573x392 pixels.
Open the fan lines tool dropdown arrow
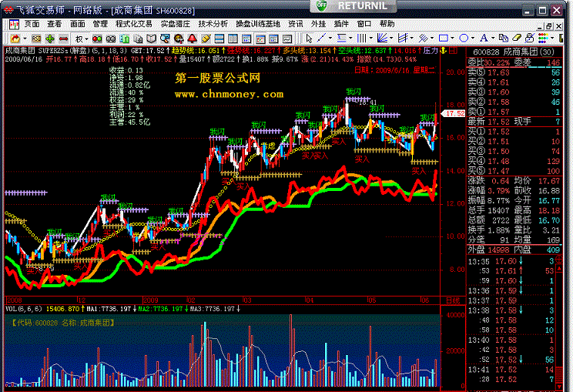[391, 39]
